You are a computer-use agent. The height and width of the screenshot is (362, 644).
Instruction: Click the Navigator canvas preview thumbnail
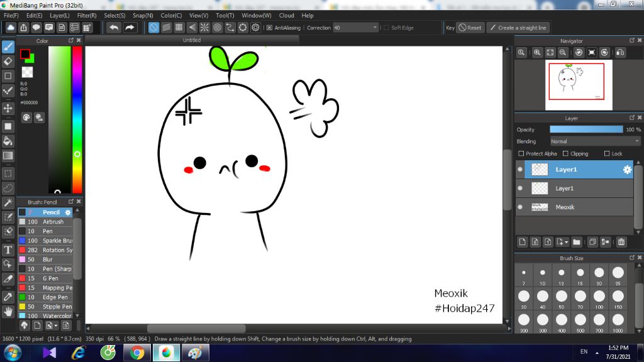579,85
